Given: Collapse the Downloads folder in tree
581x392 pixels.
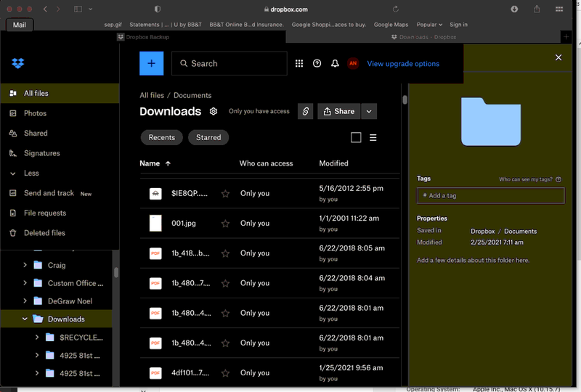Looking at the screenshot, I should [25, 319].
